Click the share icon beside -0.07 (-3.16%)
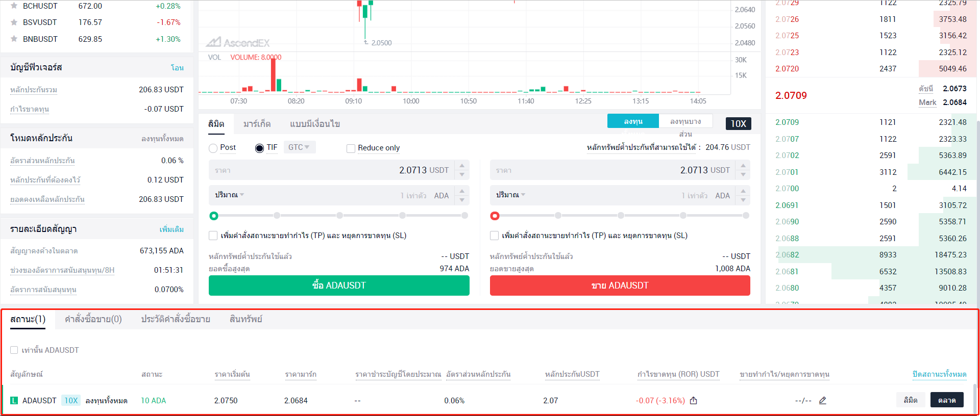 click(693, 400)
